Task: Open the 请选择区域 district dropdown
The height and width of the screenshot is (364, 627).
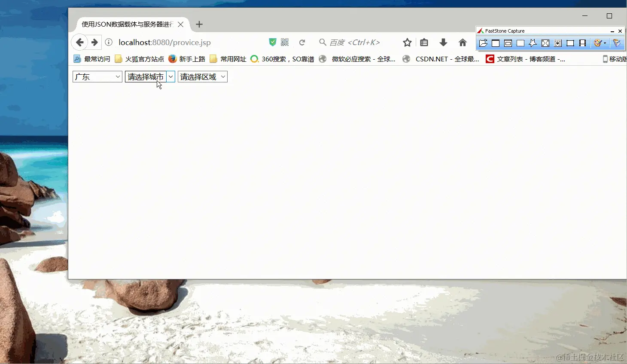Action: tap(203, 77)
